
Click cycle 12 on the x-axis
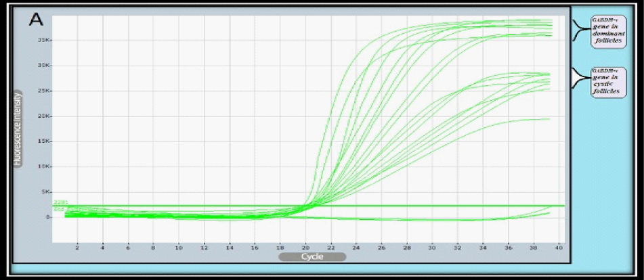point(204,248)
